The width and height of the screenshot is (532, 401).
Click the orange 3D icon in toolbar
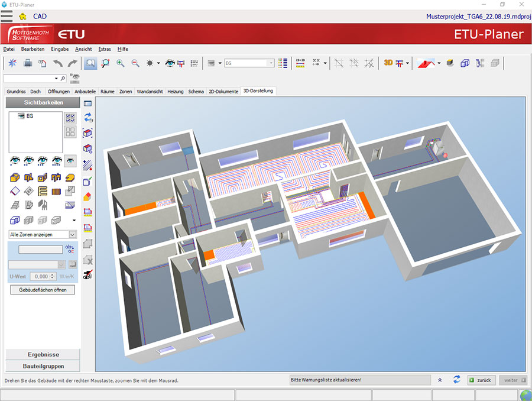388,63
